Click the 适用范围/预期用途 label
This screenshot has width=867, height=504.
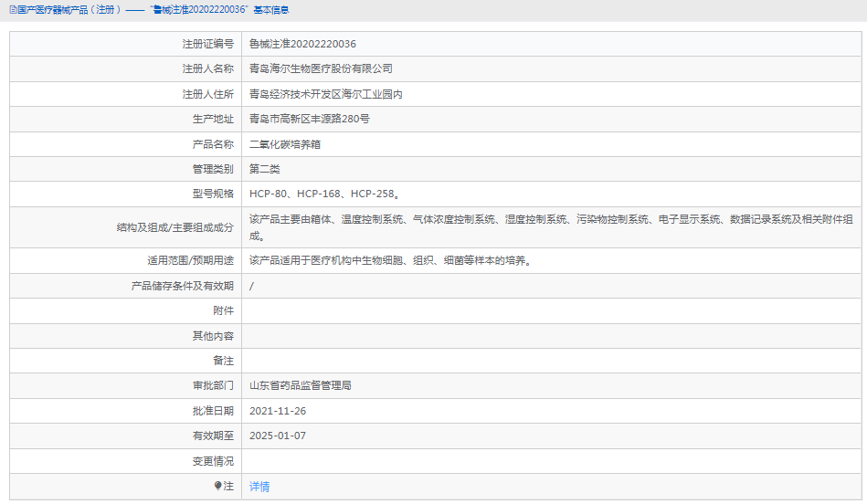(x=190, y=260)
